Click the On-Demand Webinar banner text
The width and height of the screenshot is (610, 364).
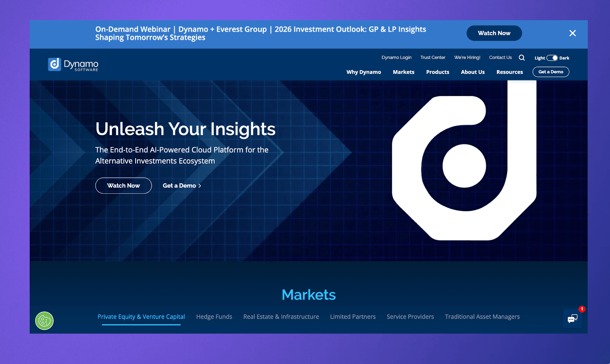click(x=261, y=33)
